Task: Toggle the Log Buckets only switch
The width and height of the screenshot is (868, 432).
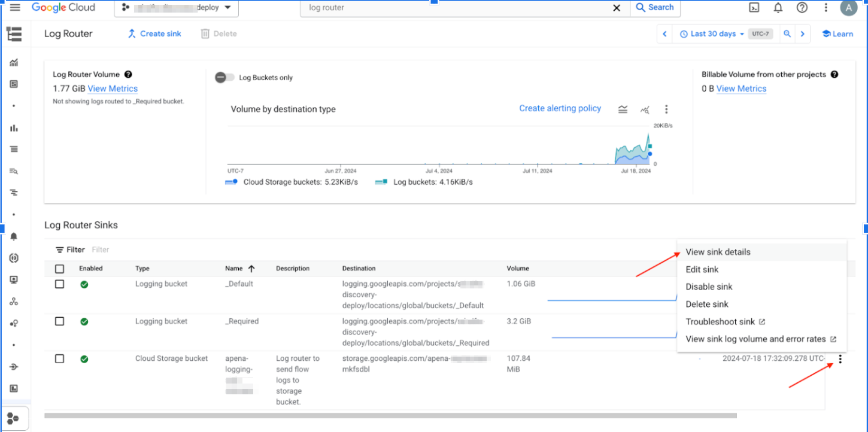Action: [224, 77]
